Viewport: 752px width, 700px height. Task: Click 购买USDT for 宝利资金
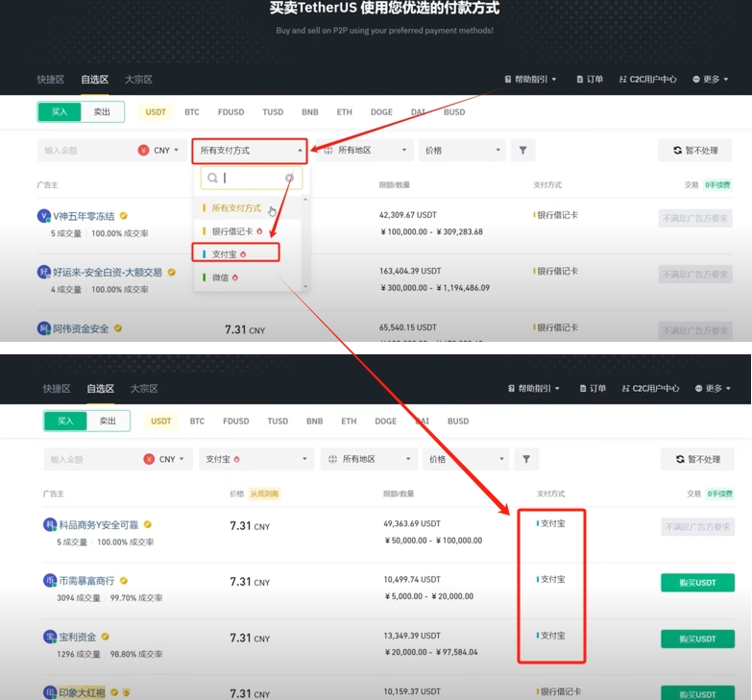click(697, 639)
